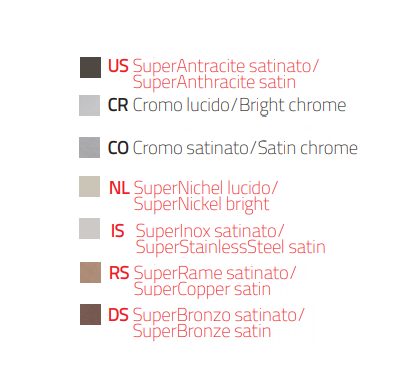Select the SuperNichel beige color swatch
408x389 pixels.
pyautogui.click(x=89, y=186)
